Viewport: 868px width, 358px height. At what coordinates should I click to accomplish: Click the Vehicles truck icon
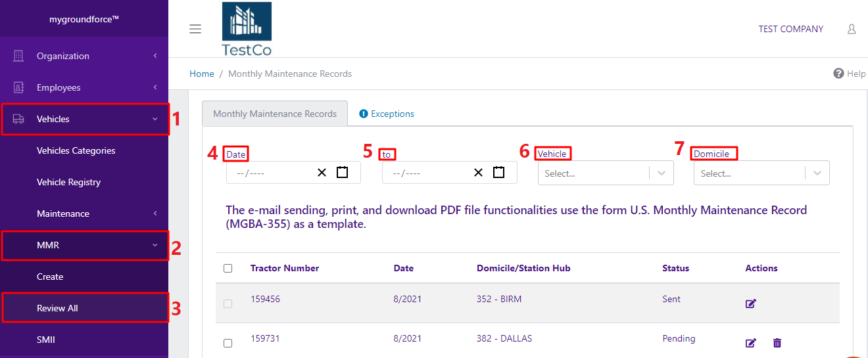coord(18,119)
